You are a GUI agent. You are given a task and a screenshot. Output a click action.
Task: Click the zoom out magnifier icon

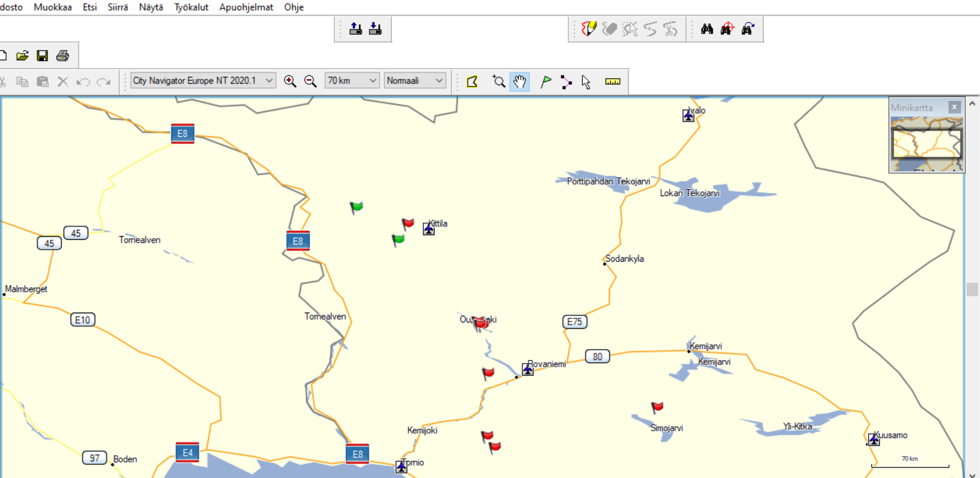click(310, 81)
